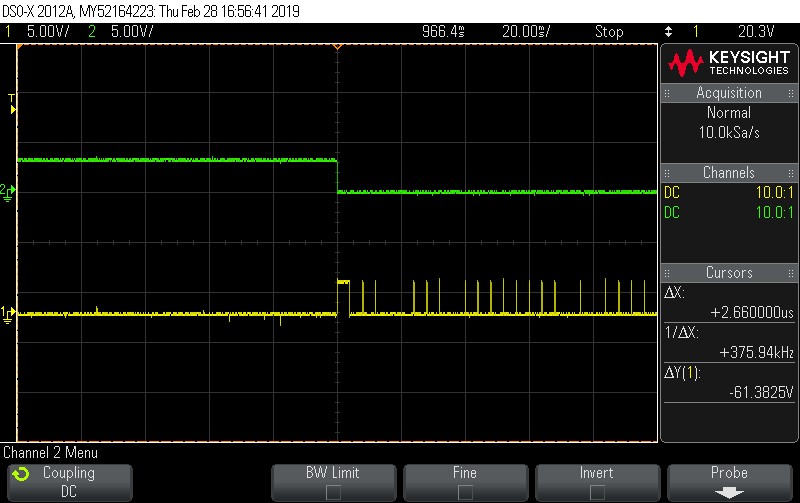The height and width of the screenshot is (503, 800).
Task: Enable the BW Limit checkbox
Action: tap(333, 492)
